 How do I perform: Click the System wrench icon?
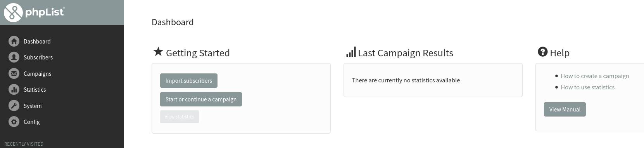tap(14, 106)
